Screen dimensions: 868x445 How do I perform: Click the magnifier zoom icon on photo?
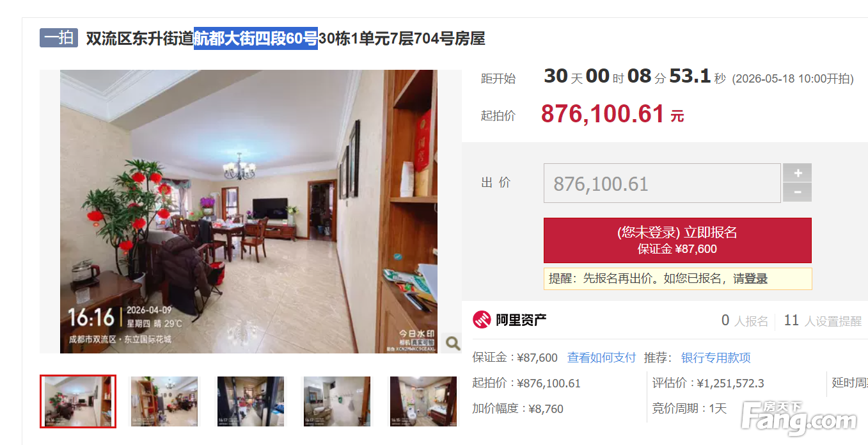pos(452,343)
